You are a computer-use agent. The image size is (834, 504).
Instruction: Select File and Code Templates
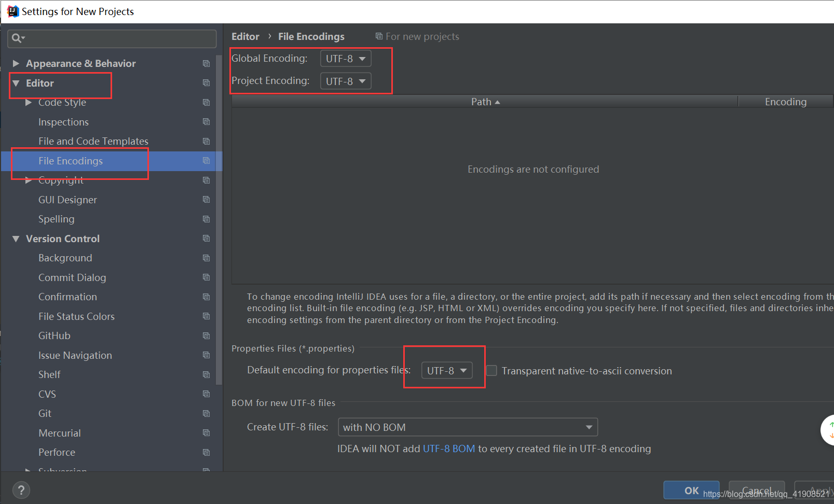click(93, 141)
